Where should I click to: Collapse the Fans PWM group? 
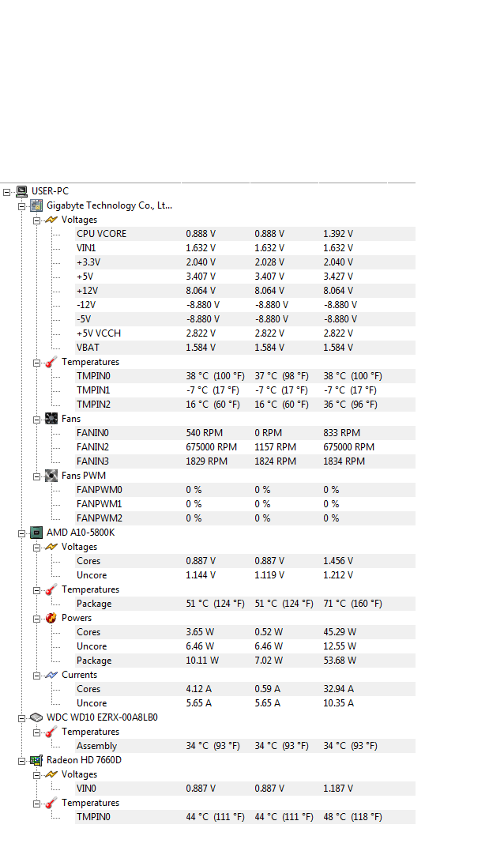click(x=36, y=476)
